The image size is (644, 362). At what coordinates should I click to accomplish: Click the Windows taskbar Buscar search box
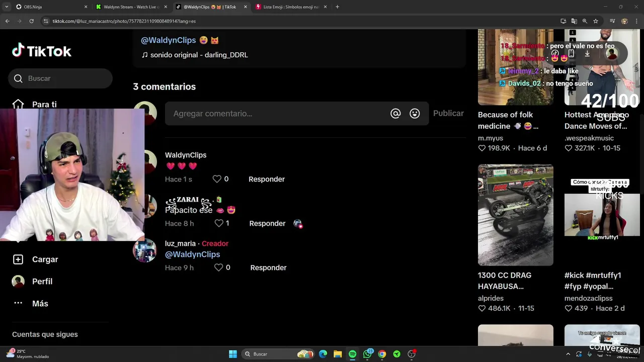coord(278,354)
